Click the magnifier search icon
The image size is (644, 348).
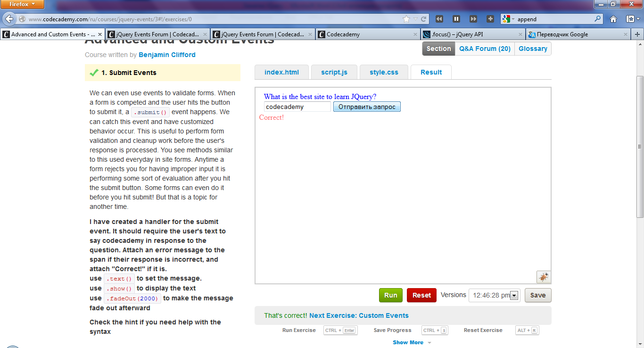[x=598, y=19]
